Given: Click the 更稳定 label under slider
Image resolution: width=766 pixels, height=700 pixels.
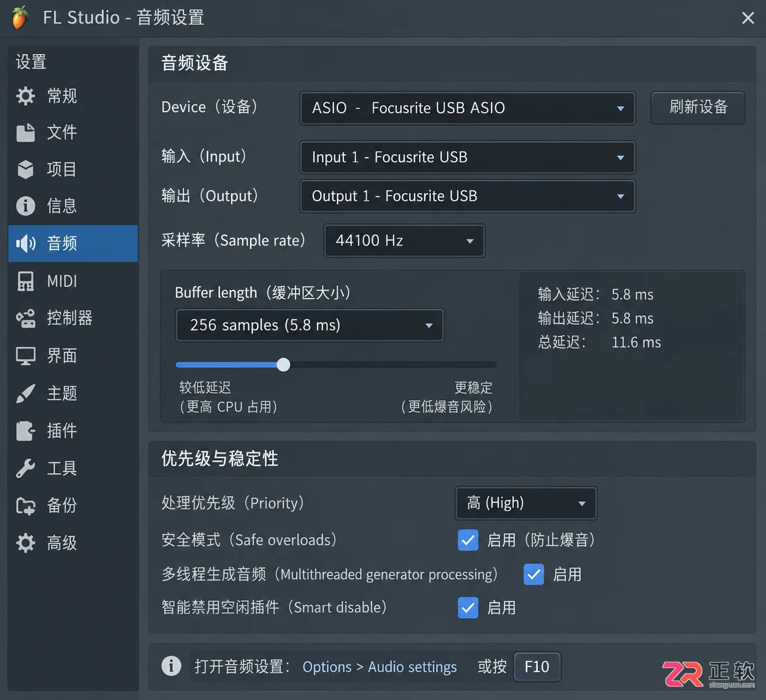Looking at the screenshot, I should pos(473,388).
